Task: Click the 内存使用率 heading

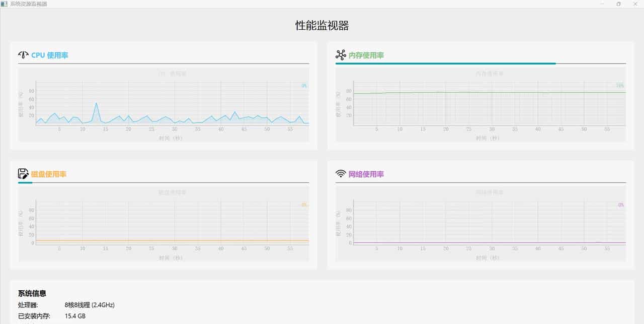Action: (x=366, y=55)
